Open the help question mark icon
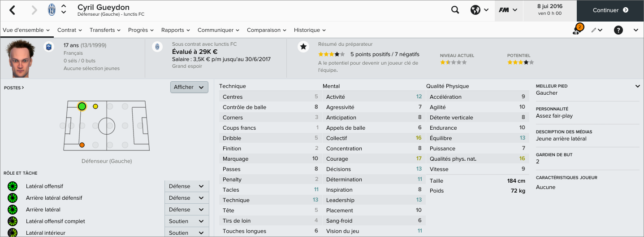Image resolution: width=644 pixels, height=237 pixels. pyautogui.click(x=618, y=30)
